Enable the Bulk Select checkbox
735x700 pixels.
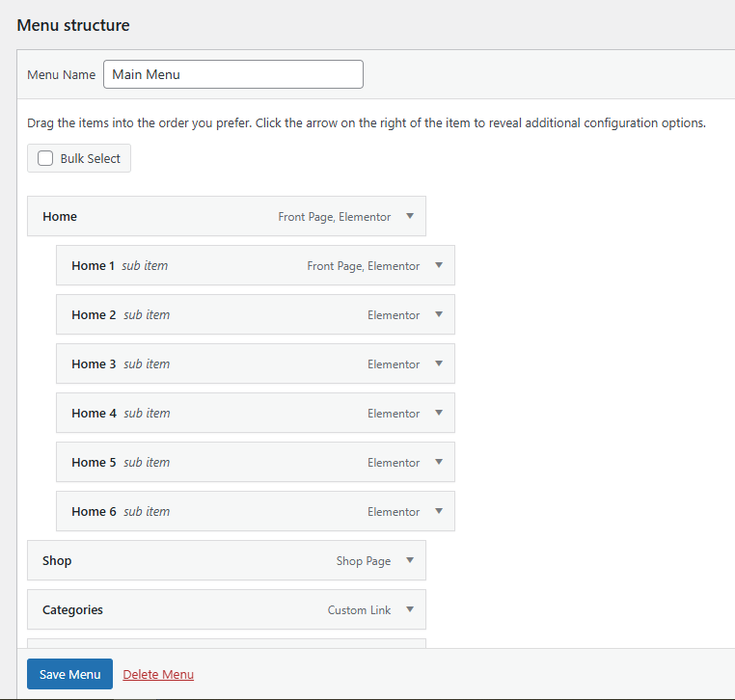point(45,159)
